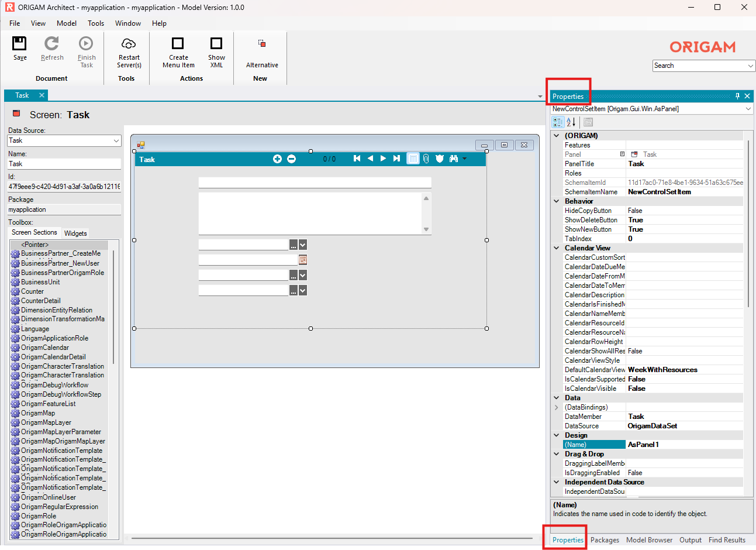756x550 pixels.
Task: Select BusinessPartner_CreateMe toolbox item
Action: 60,253
